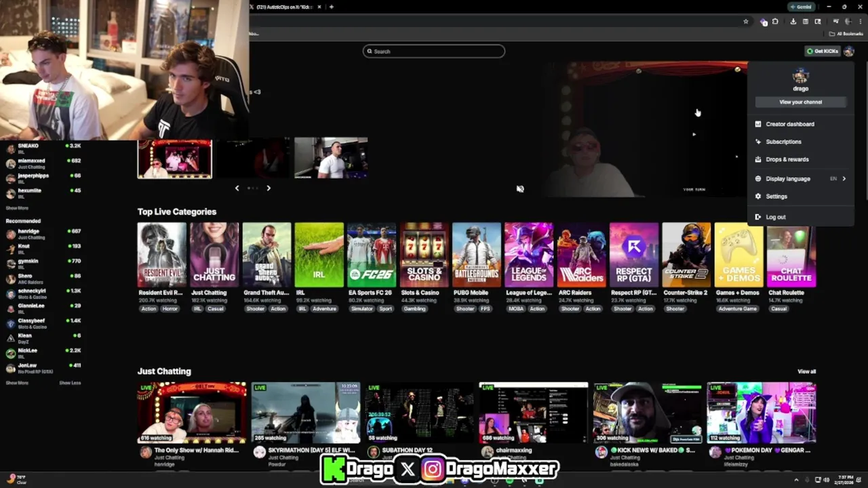Click the FPS tag under PUBG Mobile
Screen dimensions: 868x488
[x=485, y=309]
